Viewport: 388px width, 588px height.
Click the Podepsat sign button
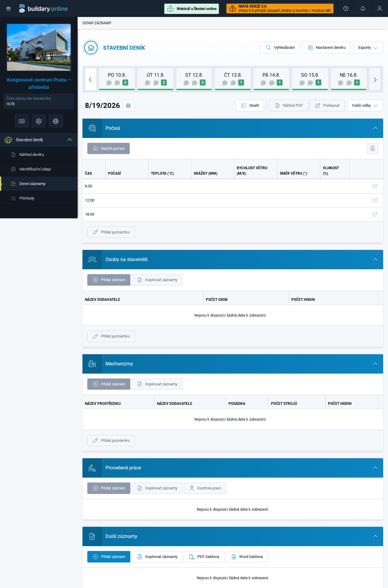327,106
